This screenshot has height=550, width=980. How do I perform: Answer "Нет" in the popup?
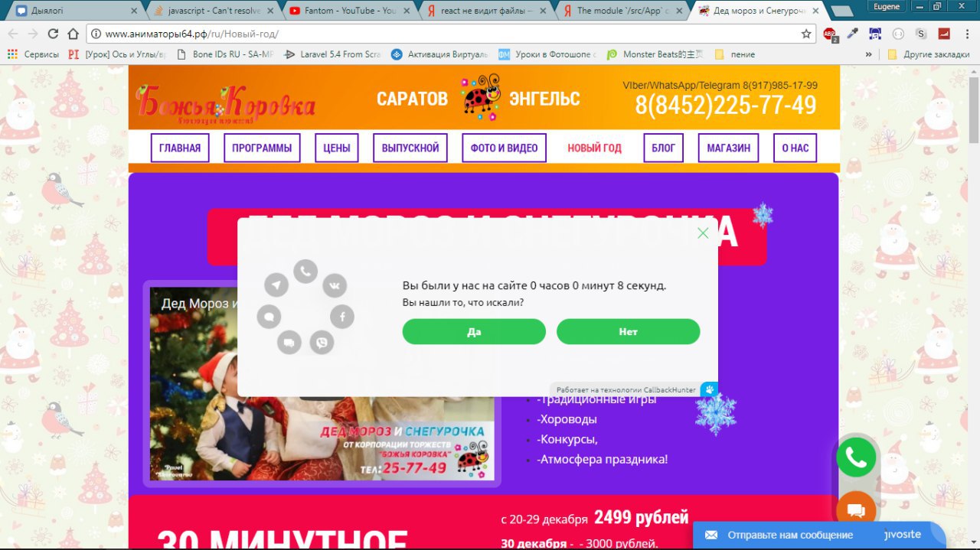[x=628, y=332]
